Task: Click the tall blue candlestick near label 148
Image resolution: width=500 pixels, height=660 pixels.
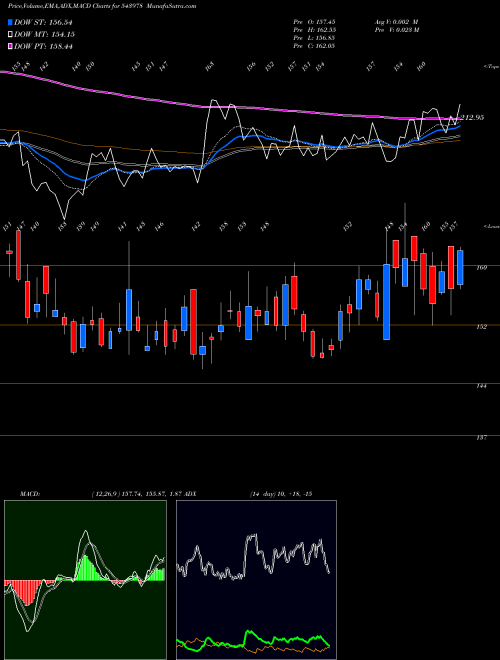Action: (386, 302)
